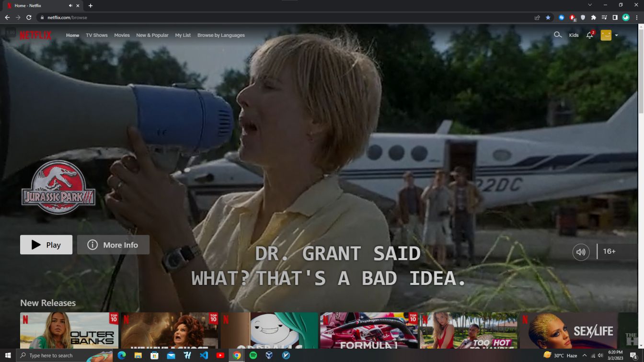Reload the Netflix page
The image size is (644, 362).
[x=29, y=17]
